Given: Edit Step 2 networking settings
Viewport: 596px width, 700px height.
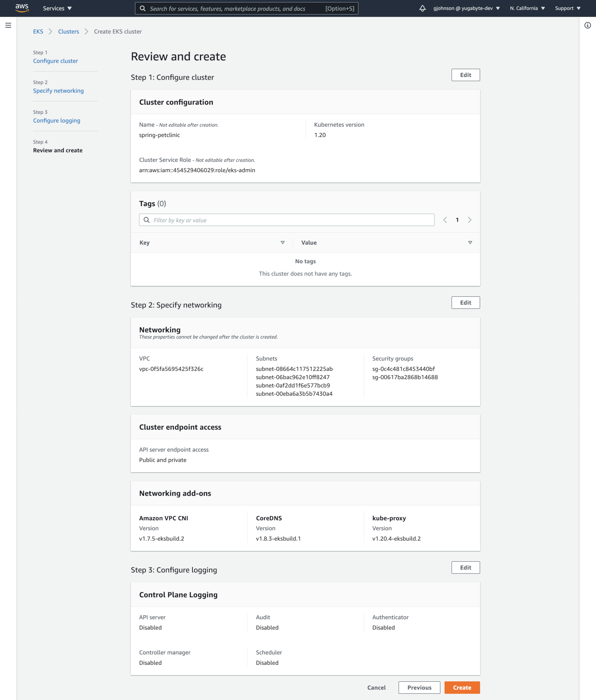Looking at the screenshot, I should (x=465, y=303).
